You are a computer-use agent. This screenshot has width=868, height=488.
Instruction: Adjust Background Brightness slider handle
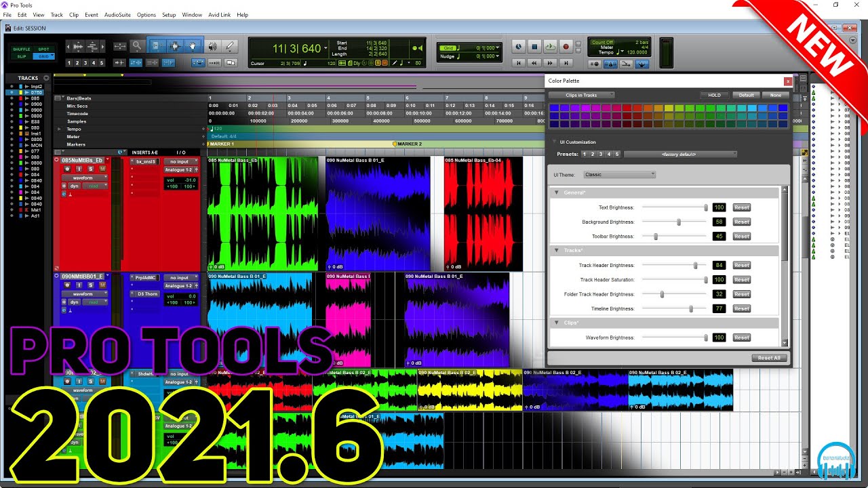click(679, 222)
